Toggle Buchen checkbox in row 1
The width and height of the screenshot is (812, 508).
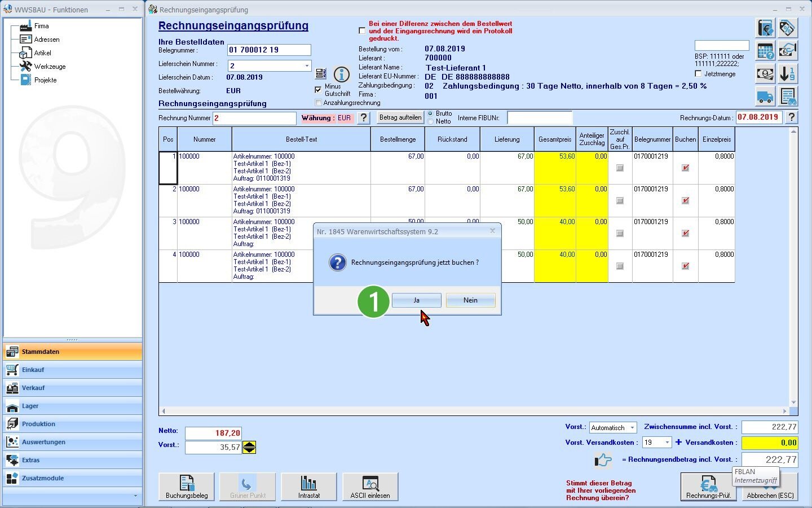click(685, 168)
